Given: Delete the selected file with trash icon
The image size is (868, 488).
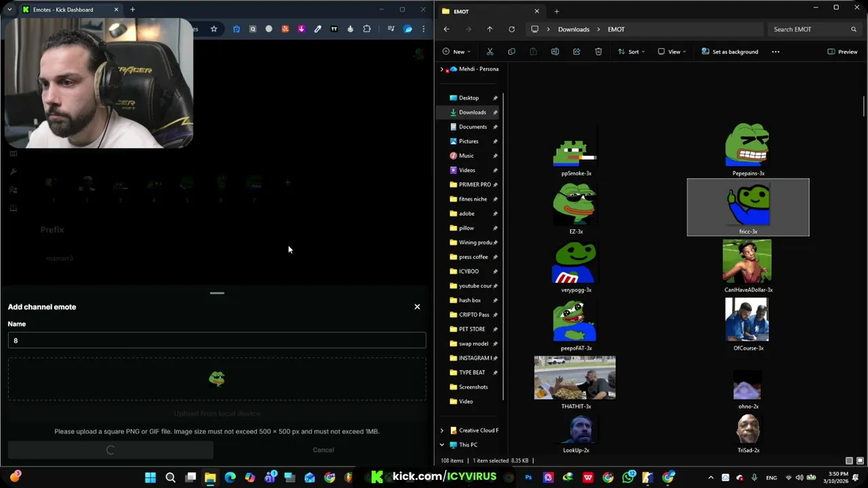Looking at the screenshot, I should (x=598, y=52).
